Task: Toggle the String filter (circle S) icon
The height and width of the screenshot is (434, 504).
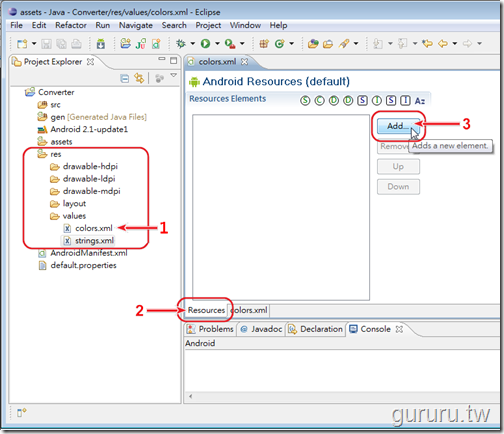Action: 305,100
